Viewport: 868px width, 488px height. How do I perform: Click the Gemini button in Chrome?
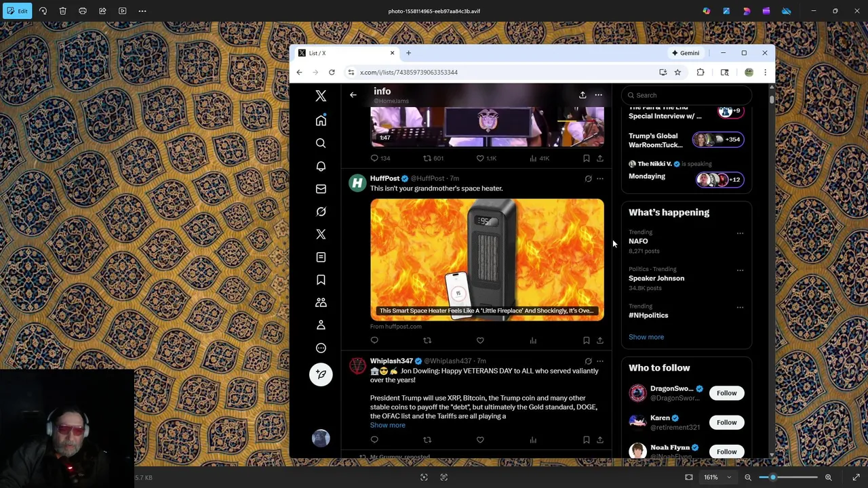click(x=686, y=53)
